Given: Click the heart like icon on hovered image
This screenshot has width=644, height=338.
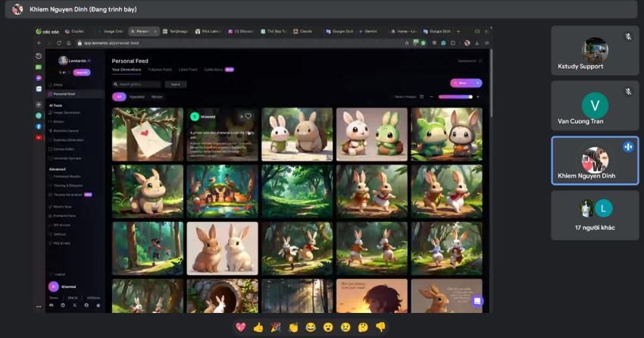Looking at the screenshot, I should tap(248, 116).
